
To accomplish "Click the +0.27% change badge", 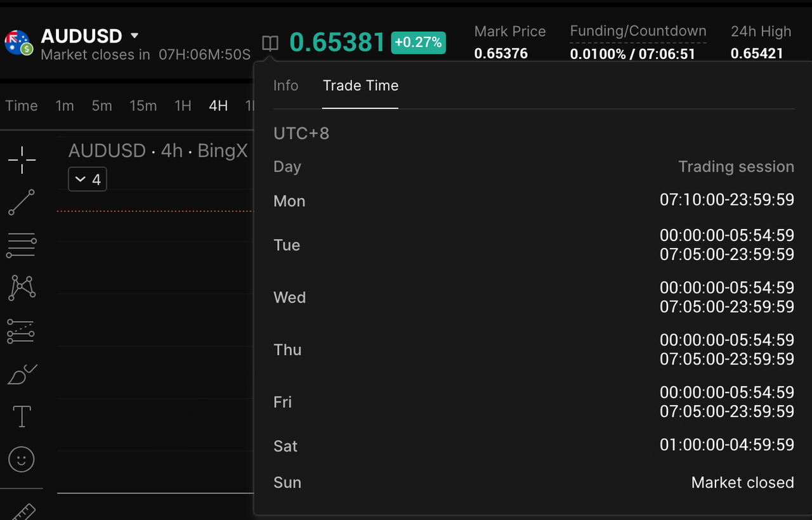I will pyautogui.click(x=418, y=42).
